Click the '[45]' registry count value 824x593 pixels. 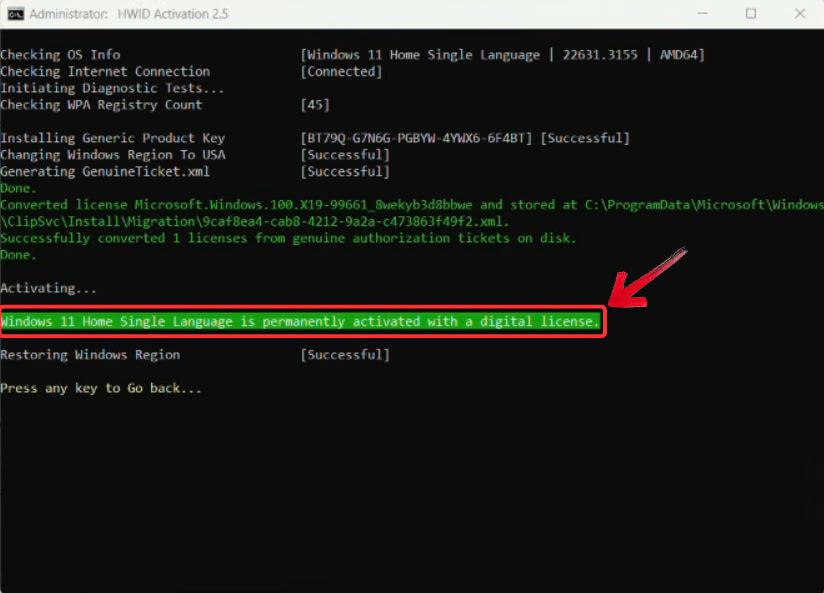pyautogui.click(x=315, y=105)
